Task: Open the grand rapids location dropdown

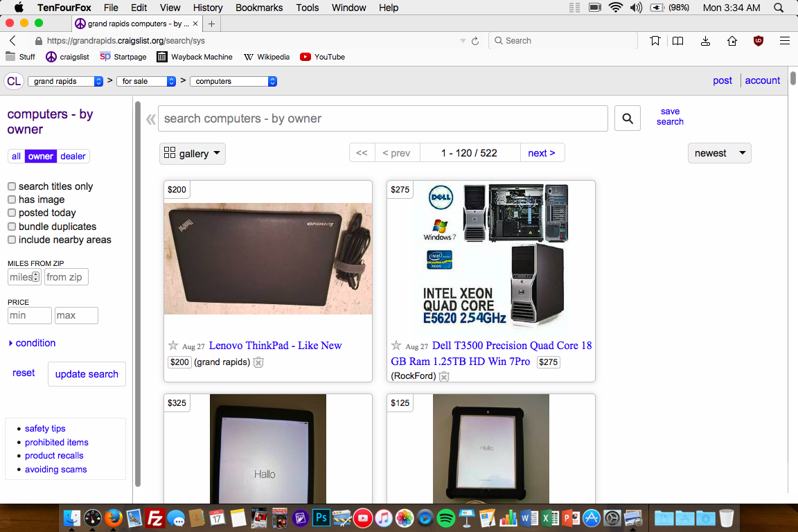Action: [66, 82]
